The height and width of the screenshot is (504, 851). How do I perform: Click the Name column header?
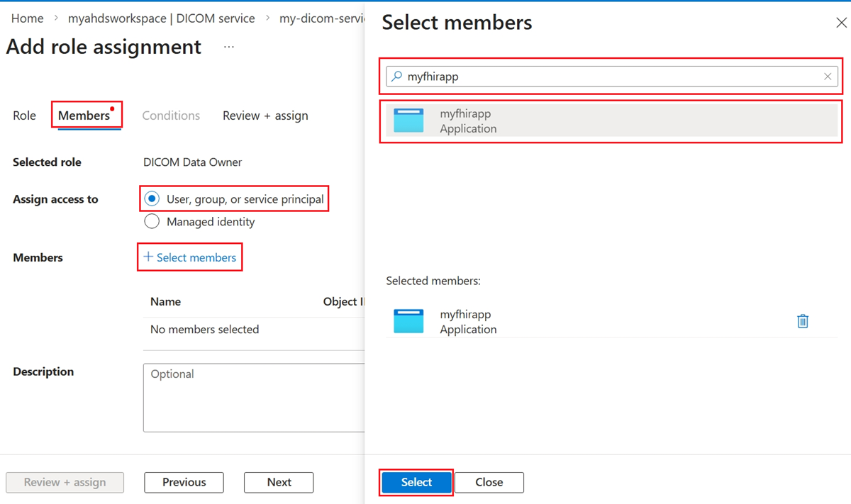point(165,301)
